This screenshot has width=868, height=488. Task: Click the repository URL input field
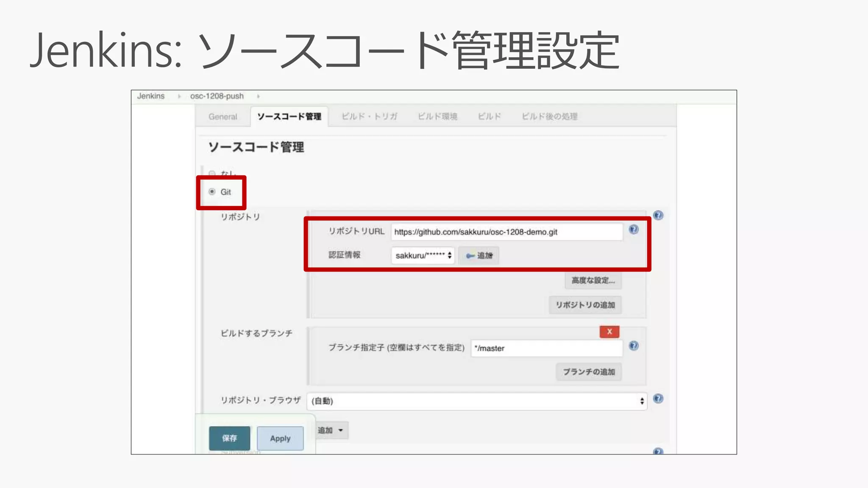click(x=506, y=232)
